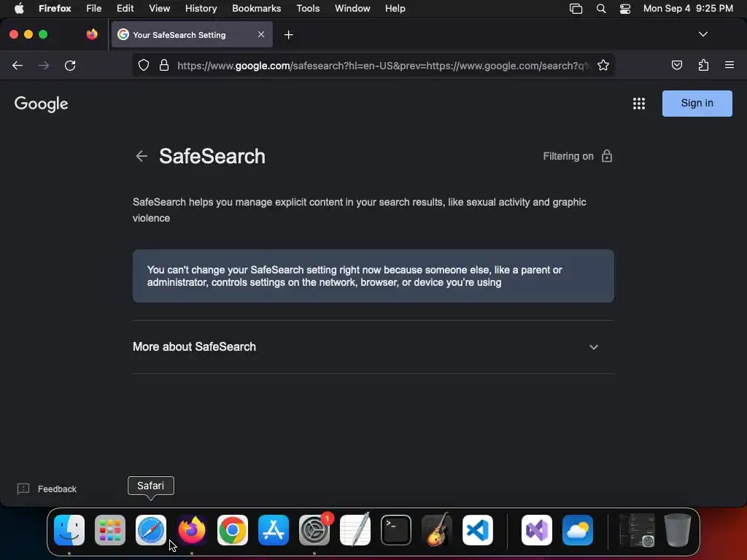Open TextEdit from the Dock
The image size is (747, 560).
[x=355, y=530]
